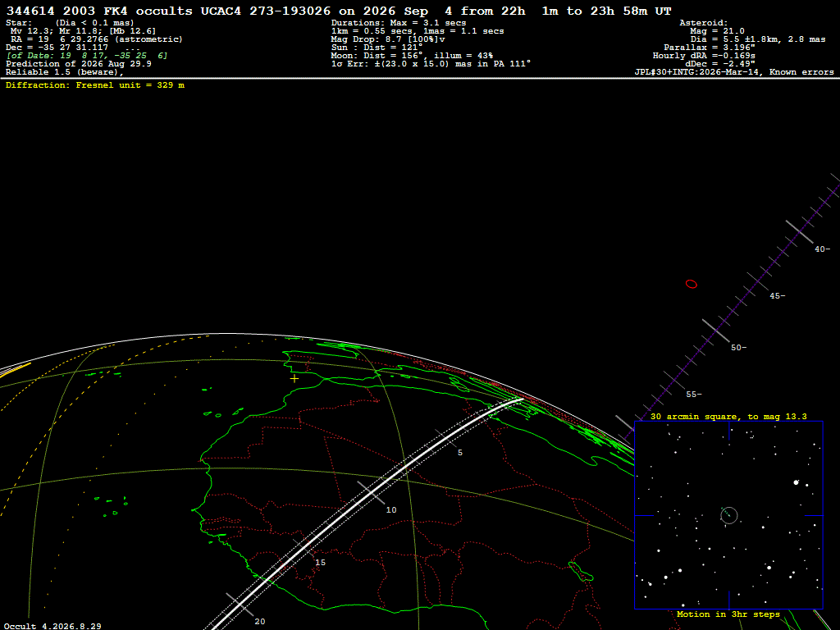Select the path minute marker labeled 20

(x=260, y=622)
